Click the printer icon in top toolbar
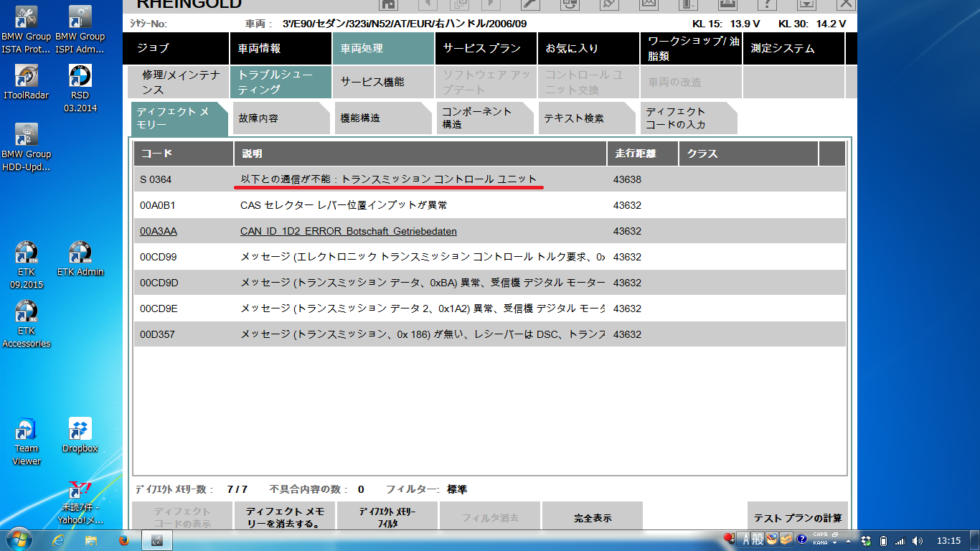980x551 pixels. click(x=727, y=4)
